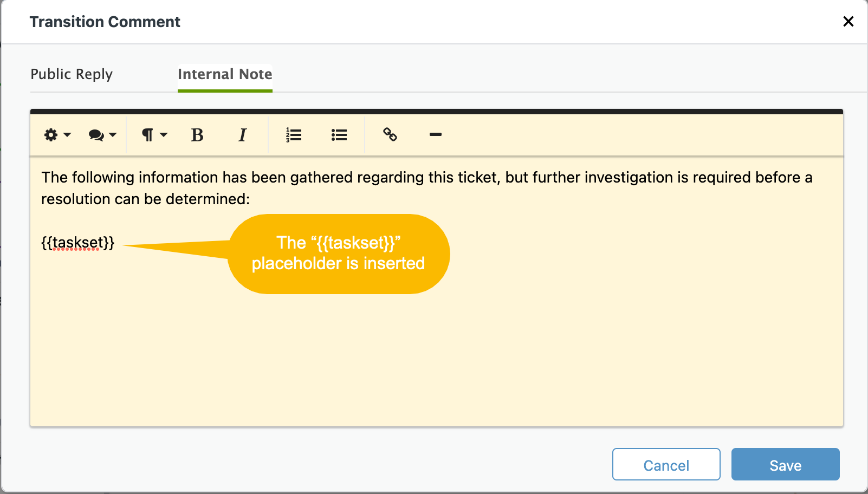Insert a bulleted list

coord(339,135)
